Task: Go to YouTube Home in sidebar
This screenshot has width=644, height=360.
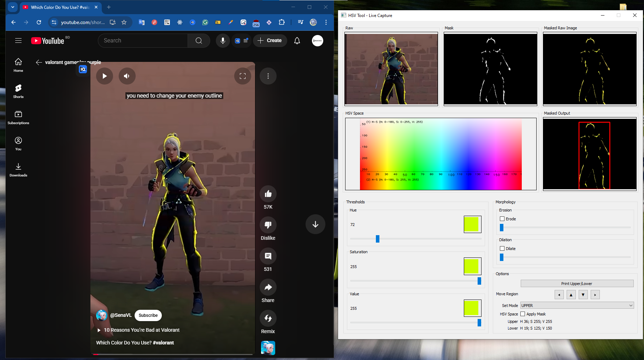Action: pyautogui.click(x=18, y=65)
